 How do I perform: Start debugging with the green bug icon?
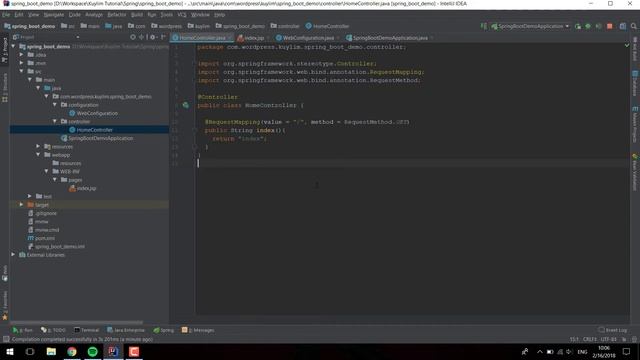click(x=588, y=26)
